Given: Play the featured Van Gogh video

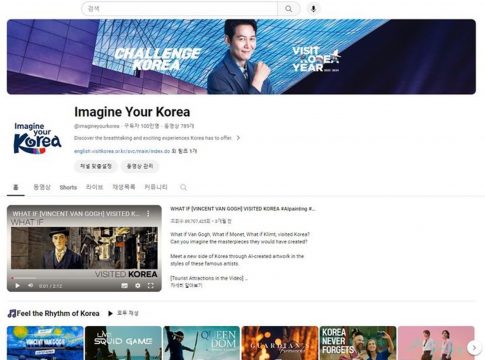Looking at the screenshot, I should 18,286.
